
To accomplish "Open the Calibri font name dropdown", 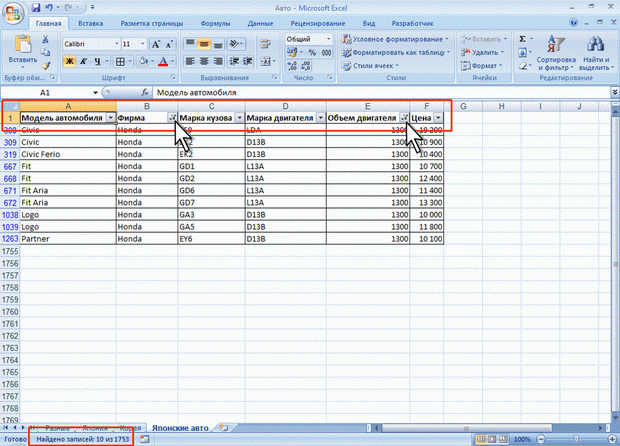I will click(x=116, y=44).
